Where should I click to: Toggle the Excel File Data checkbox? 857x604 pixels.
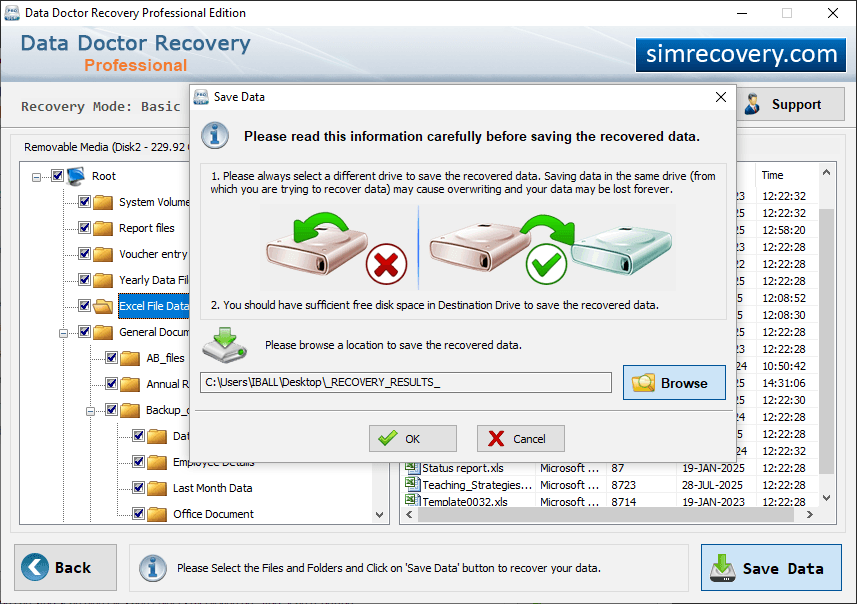pyautogui.click(x=84, y=306)
